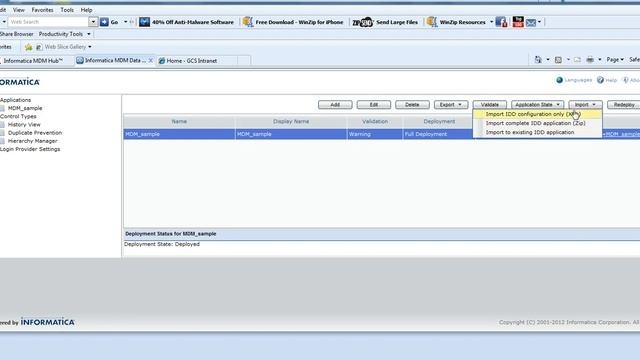
Task: Click the Full Deployment cell
Action: [x=438, y=134]
